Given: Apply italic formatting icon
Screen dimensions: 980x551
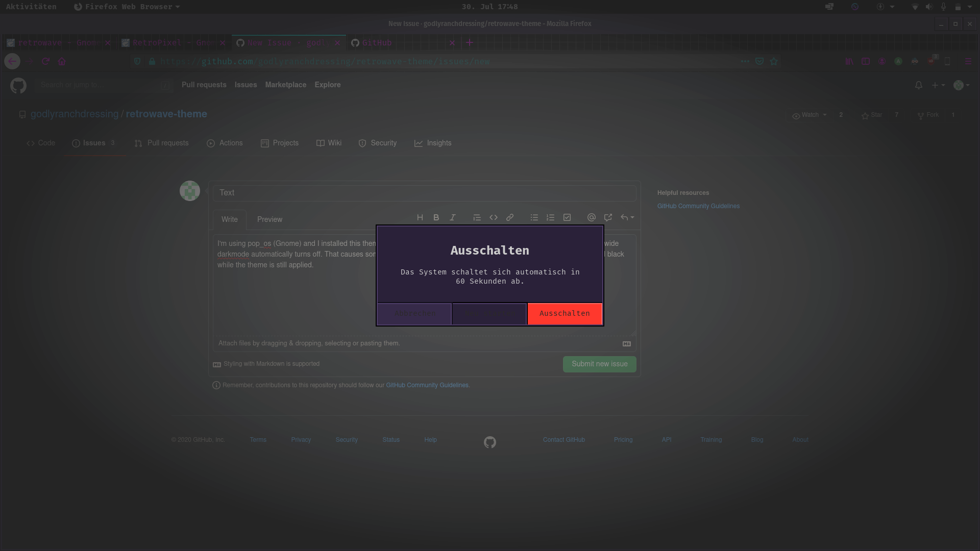Looking at the screenshot, I should pos(453,218).
